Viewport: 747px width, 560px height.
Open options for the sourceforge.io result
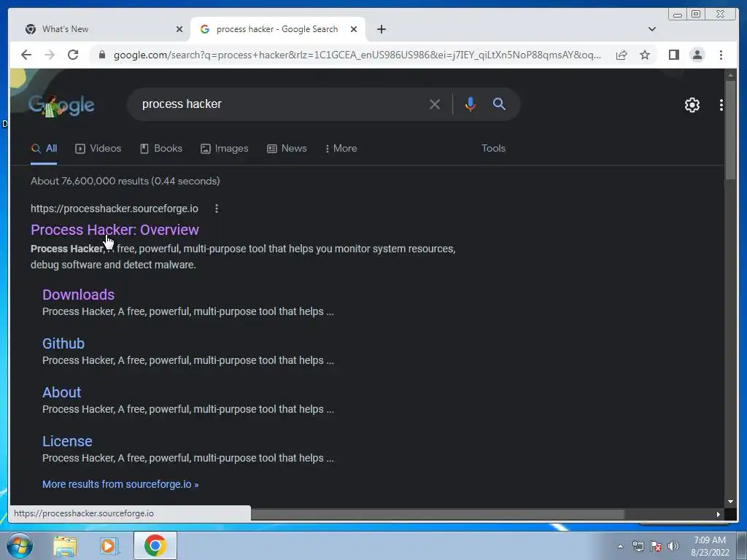[216, 209]
